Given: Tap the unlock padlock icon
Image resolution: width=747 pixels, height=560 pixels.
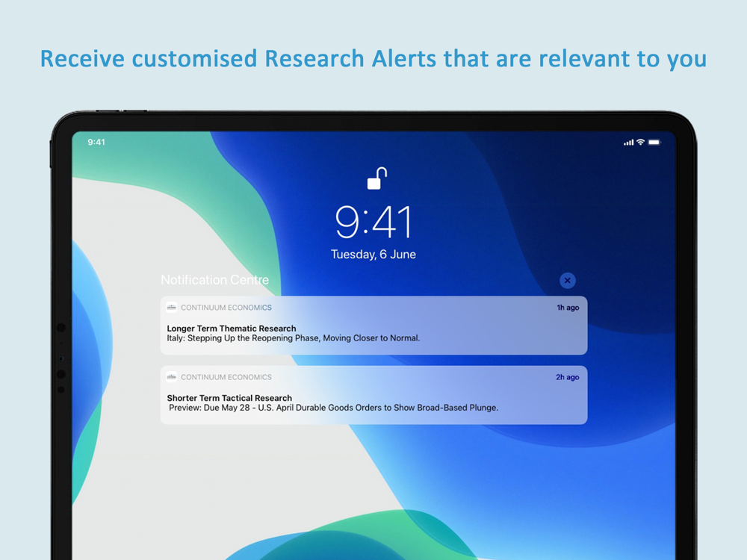Looking at the screenshot, I should [x=376, y=178].
